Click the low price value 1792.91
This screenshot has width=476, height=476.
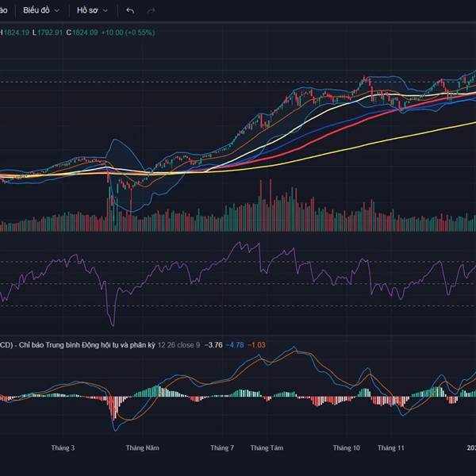click(x=49, y=33)
